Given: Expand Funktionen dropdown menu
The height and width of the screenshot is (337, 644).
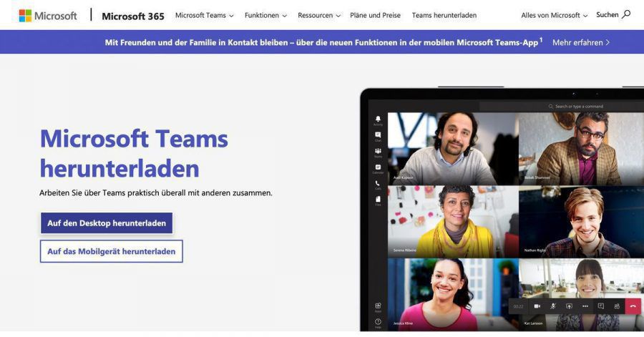Looking at the screenshot, I should pyautogui.click(x=265, y=15).
